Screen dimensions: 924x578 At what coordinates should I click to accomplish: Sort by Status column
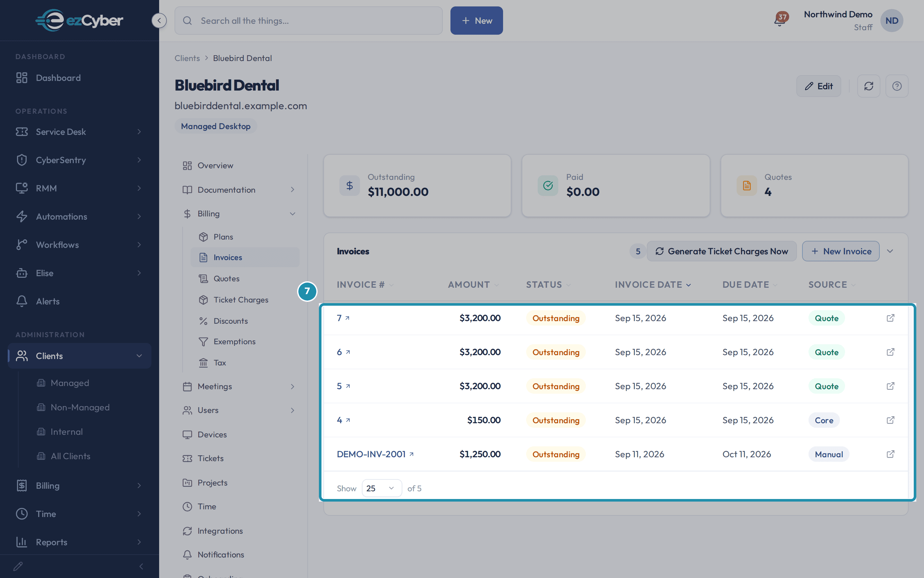[x=548, y=285]
